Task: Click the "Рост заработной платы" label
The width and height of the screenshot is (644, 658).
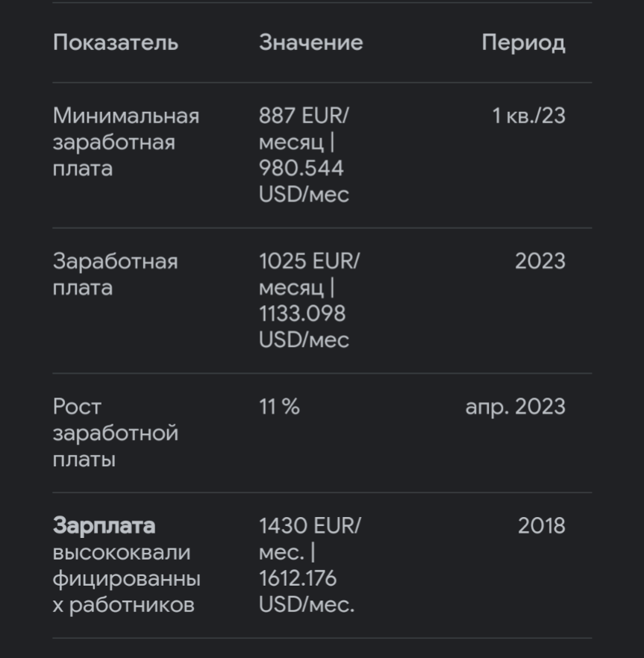Action: [115, 433]
